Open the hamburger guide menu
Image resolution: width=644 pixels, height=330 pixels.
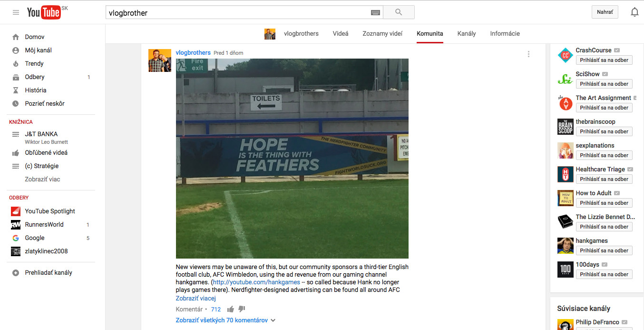click(x=16, y=12)
